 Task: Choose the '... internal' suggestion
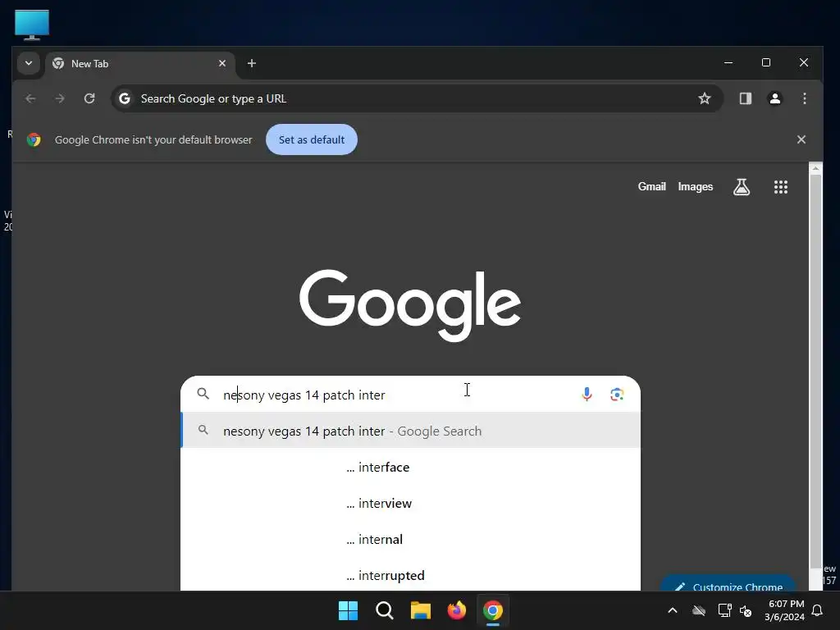click(x=411, y=540)
